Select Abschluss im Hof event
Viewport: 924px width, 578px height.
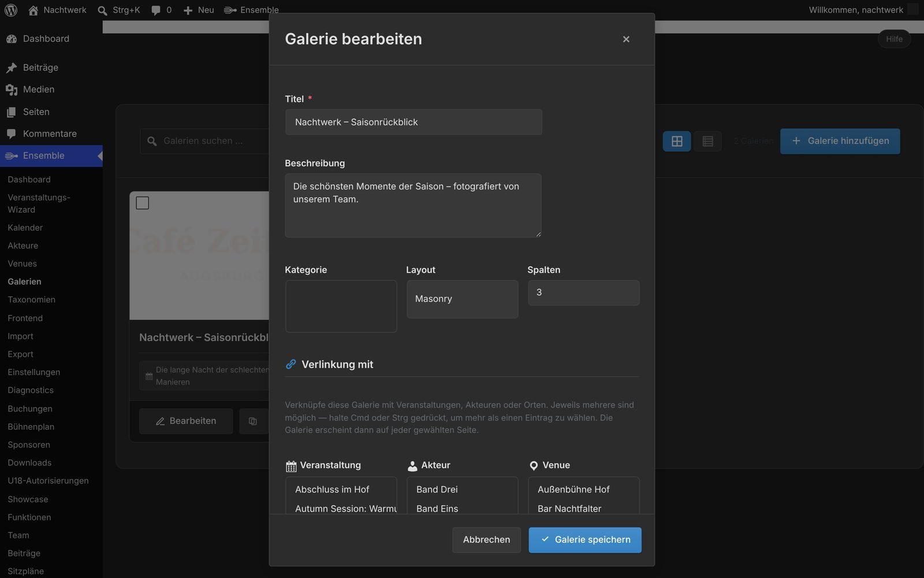click(x=341, y=490)
